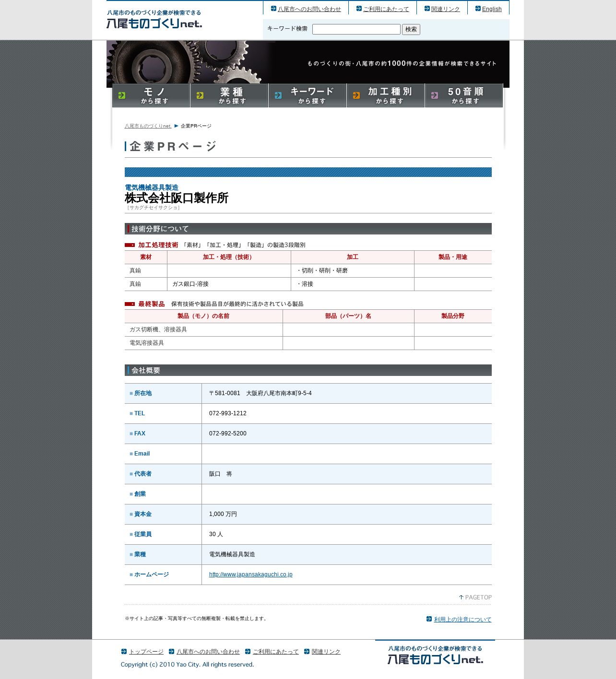Select the 加工種別から探す navigation tab
The height and width of the screenshot is (679, 616).
tap(386, 95)
